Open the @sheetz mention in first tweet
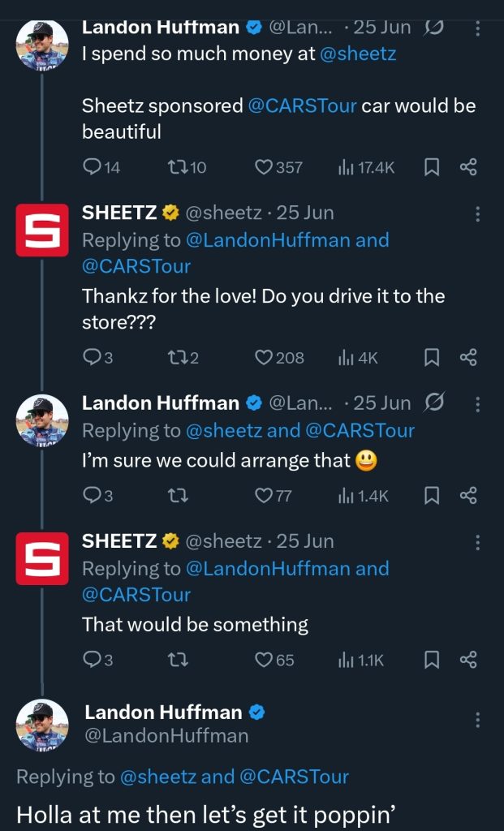This screenshot has width=504, height=831. [359, 54]
